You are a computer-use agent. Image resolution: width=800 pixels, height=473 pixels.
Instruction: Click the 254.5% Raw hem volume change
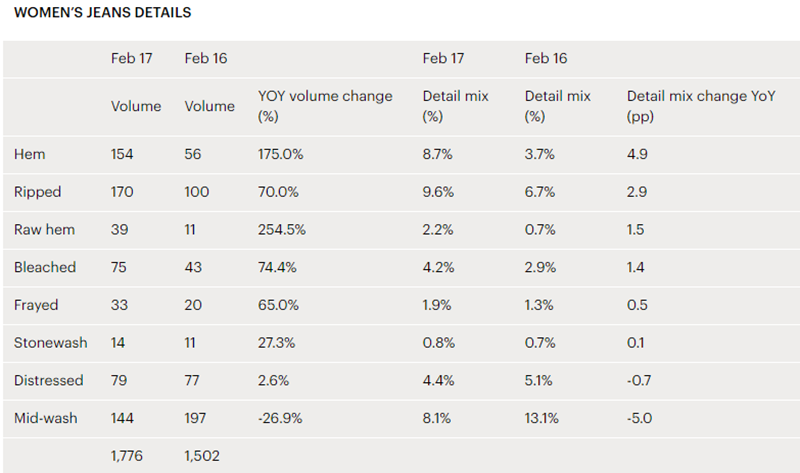click(282, 230)
